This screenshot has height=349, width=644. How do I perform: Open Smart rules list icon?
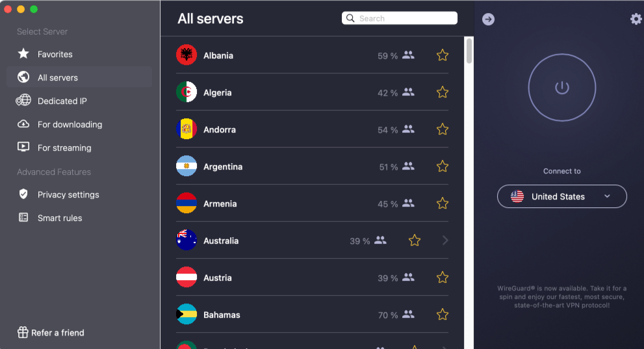(23, 217)
